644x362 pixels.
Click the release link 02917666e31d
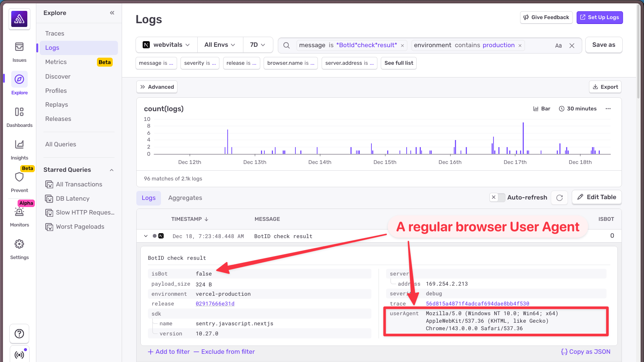click(x=215, y=304)
